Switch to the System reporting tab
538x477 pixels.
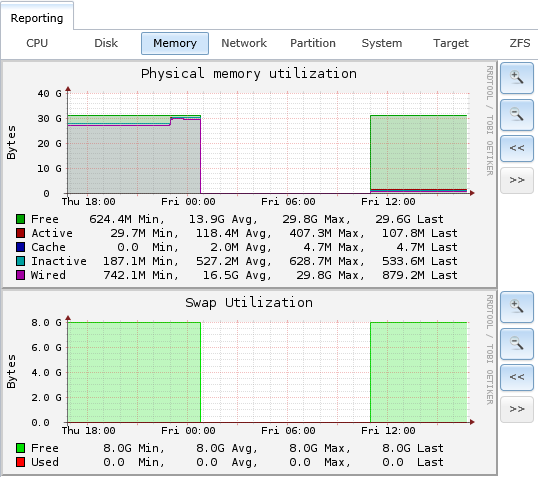tap(382, 43)
